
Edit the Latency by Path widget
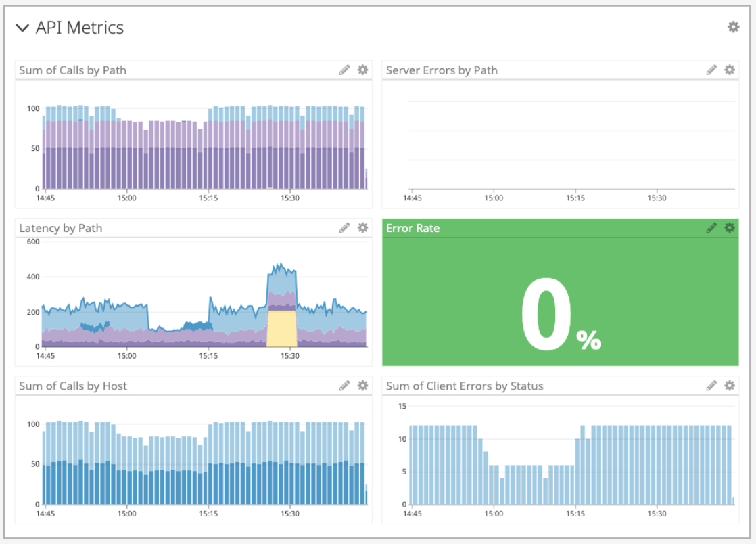click(344, 228)
